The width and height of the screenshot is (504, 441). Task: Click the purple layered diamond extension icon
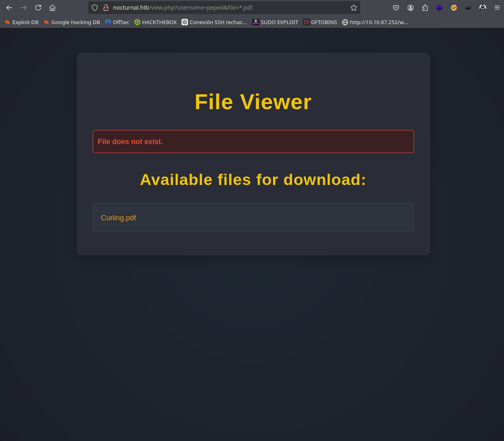439,8
